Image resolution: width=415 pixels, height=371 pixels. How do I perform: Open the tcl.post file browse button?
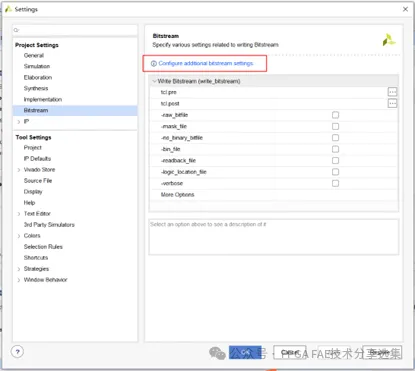tap(392, 103)
